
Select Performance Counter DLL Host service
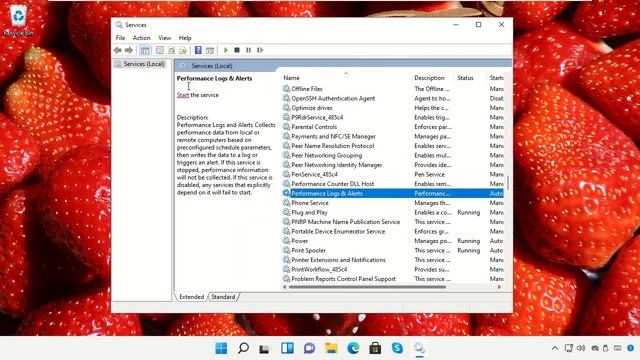tap(393, 184)
